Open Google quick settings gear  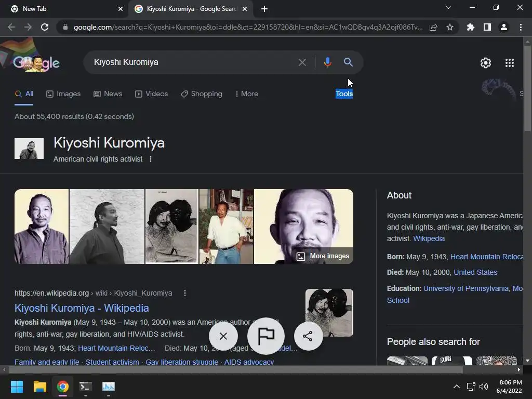(x=486, y=63)
